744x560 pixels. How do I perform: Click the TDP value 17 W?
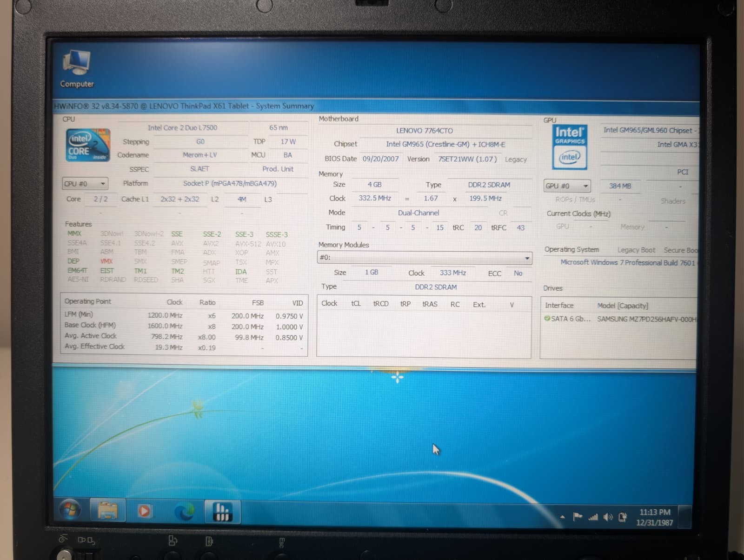(x=288, y=141)
